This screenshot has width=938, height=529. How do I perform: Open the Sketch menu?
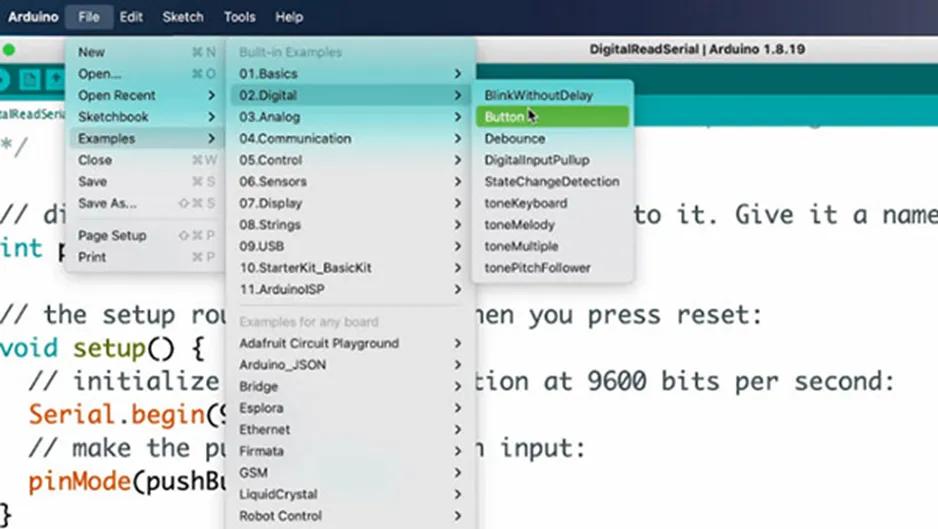click(183, 17)
